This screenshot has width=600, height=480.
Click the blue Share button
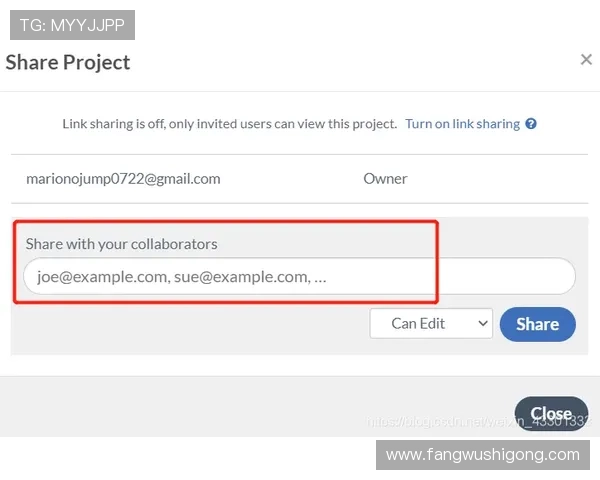point(537,324)
